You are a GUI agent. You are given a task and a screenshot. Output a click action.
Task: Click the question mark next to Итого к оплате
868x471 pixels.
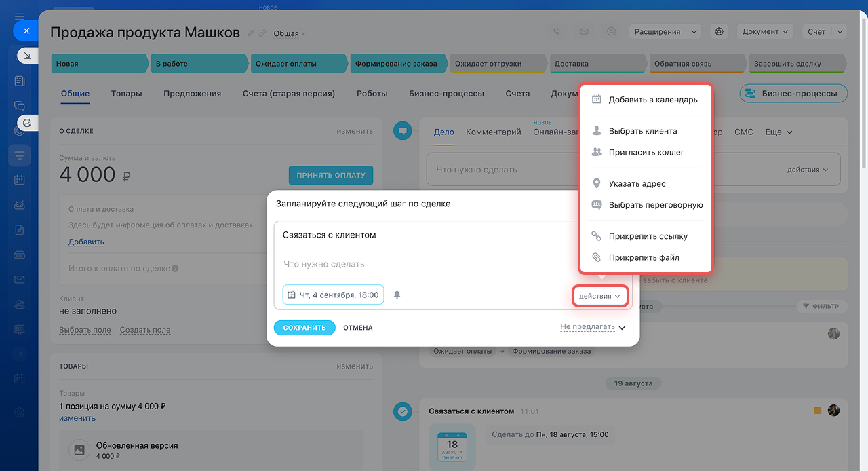click(x=175, y=269)
